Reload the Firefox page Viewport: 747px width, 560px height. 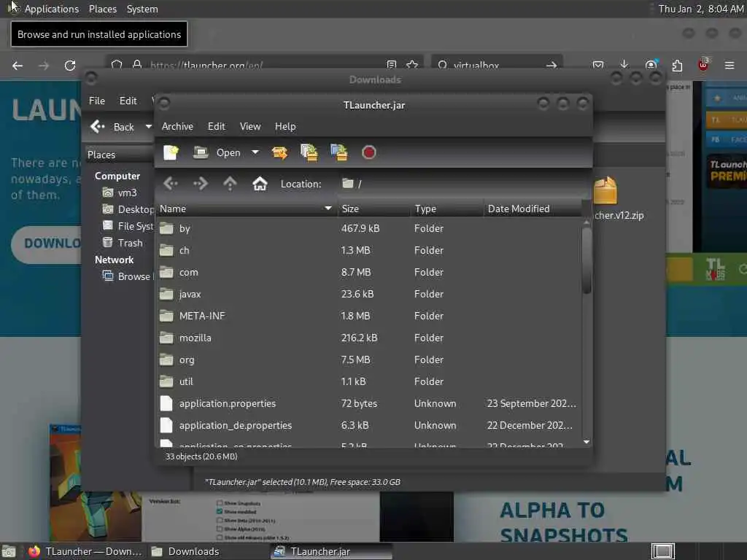70,65
